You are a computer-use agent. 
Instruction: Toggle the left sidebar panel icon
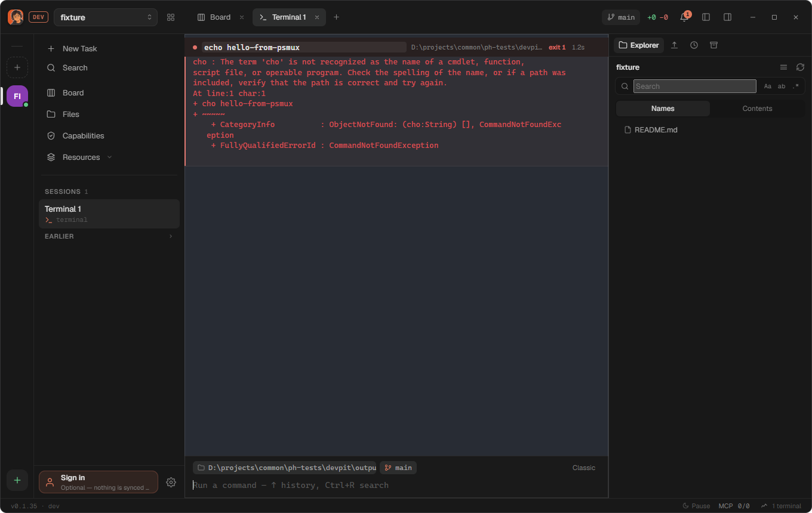(x=706, y=17)
